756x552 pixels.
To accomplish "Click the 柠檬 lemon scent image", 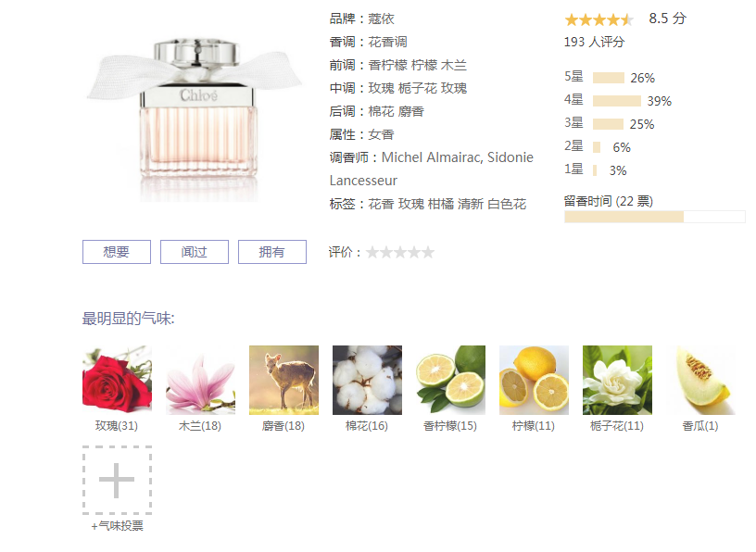I will point(535,380).
